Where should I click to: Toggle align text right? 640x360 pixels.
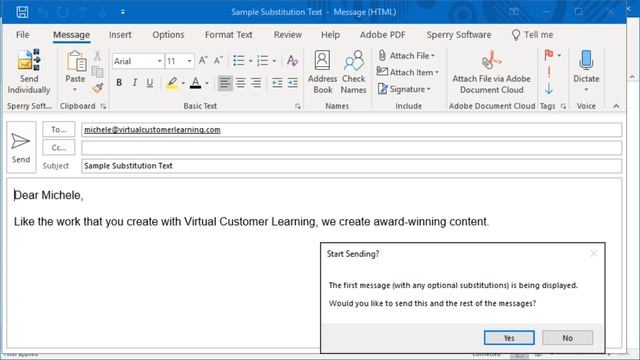pos(256,83)
